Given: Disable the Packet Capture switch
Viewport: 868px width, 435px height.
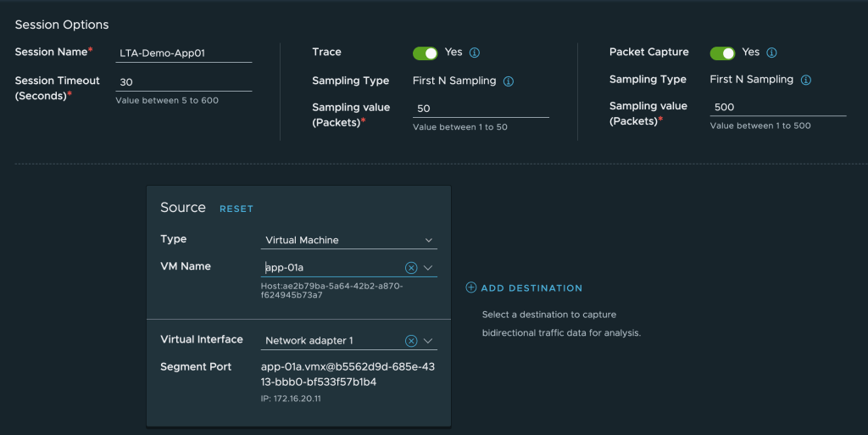Looking at the screenshot, I should 722,53.
